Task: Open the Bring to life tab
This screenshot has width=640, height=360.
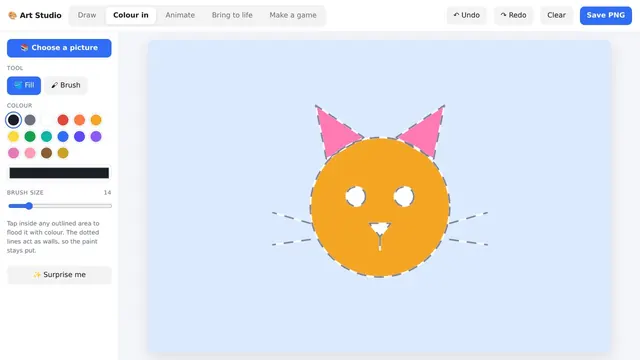Action: pyautogui.click(x=232, y=15)
